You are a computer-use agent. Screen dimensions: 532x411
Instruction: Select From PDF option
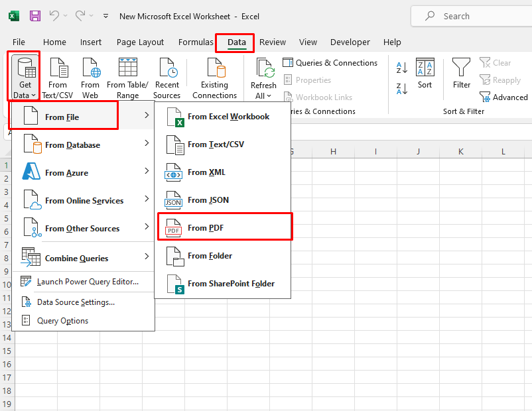(223, 228)
